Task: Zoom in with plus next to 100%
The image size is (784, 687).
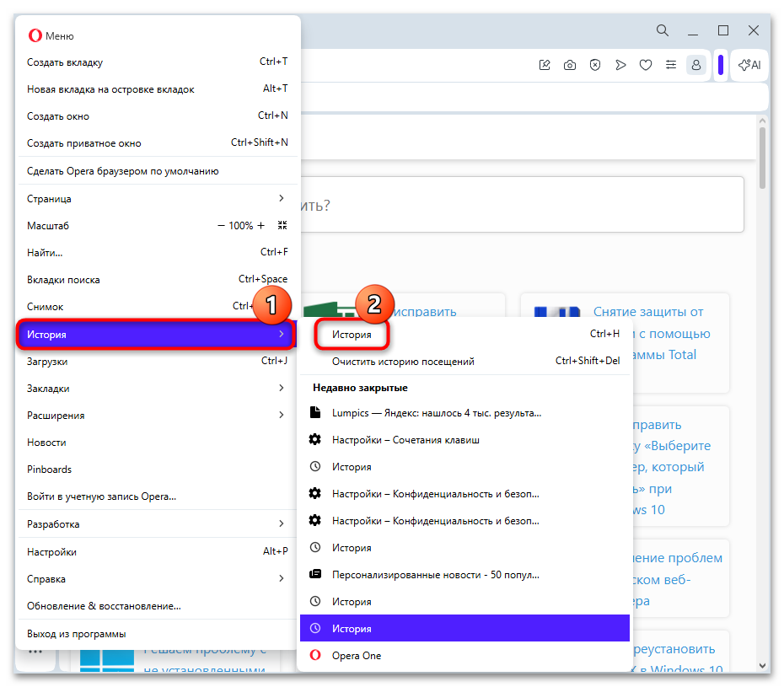Action: (260, 226)
